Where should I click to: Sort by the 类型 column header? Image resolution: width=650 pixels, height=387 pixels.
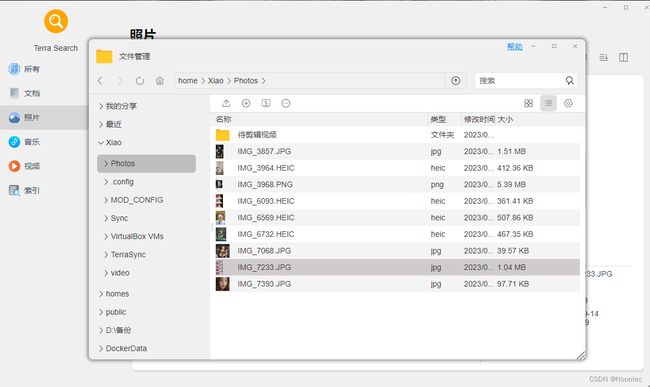click(x=438, y=119)
